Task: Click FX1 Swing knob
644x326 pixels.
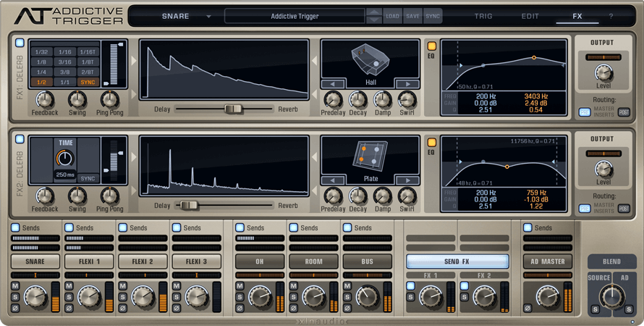Action: pyautogui.click(x=77, y=100)
